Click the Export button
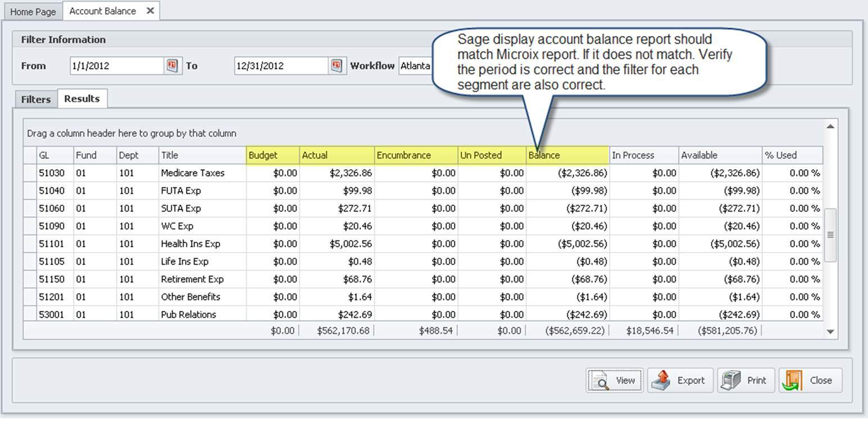The image size is (868, 425). [x=680, y=380]
